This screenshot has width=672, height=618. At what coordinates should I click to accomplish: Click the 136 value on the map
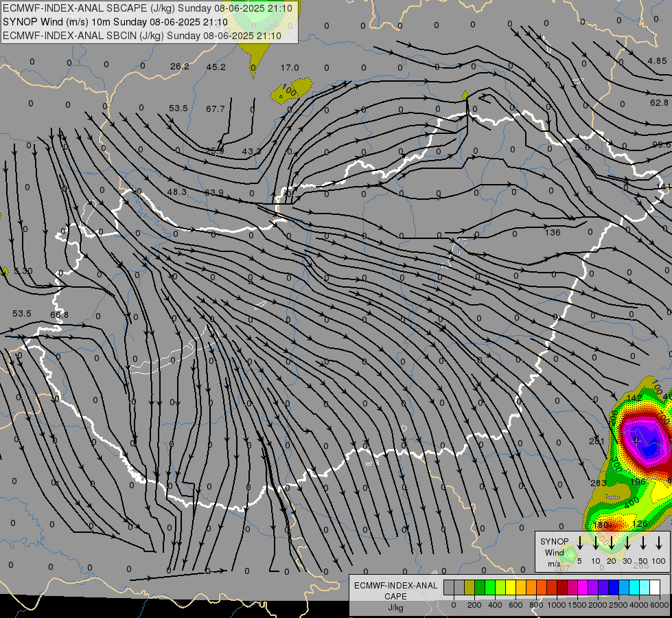[x=553, y=233]
